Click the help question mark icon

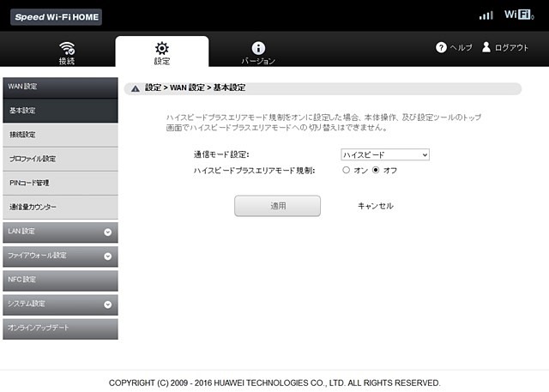(x=441, y=47)
